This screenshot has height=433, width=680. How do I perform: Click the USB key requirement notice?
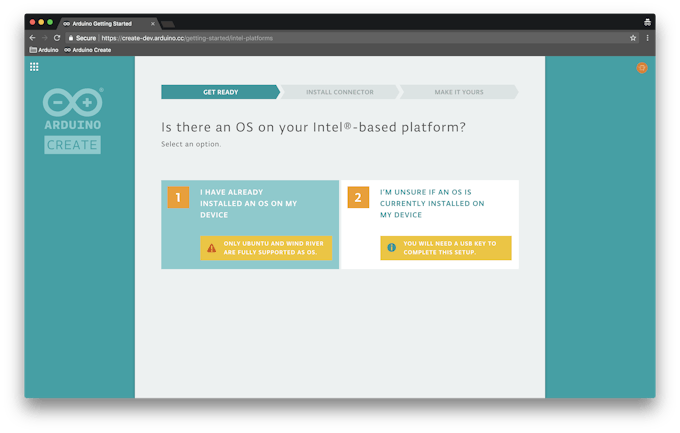(x=446, y=248)
